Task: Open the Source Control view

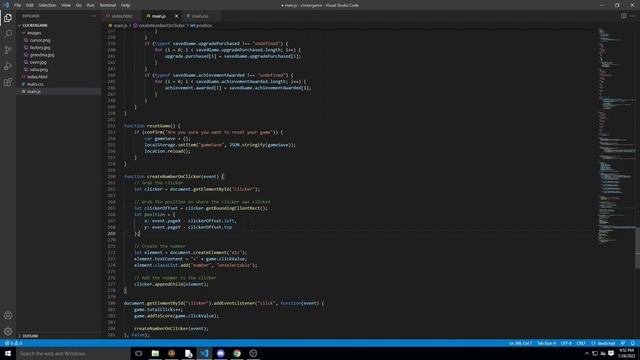Action: (x=8, y=50)
